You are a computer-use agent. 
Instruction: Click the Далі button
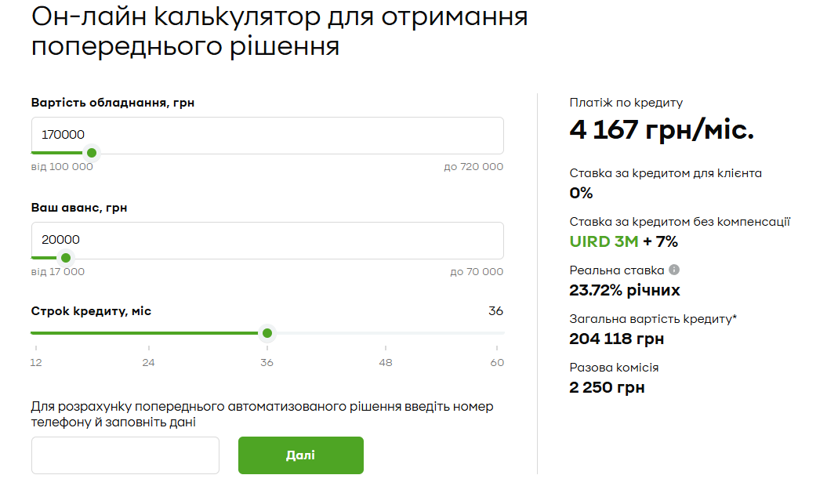tap(300, 455)
